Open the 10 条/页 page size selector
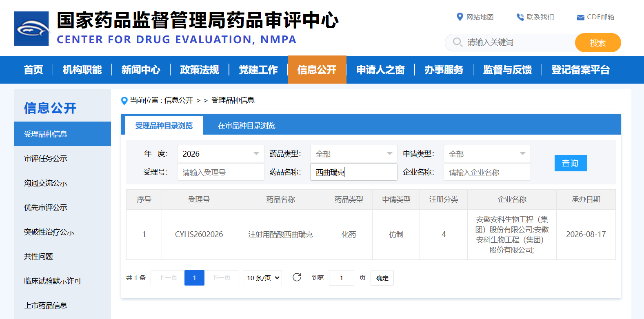Image resolution: width=644 pixels, height=319 pixels. pyautogui.click(x=262, y=278)
